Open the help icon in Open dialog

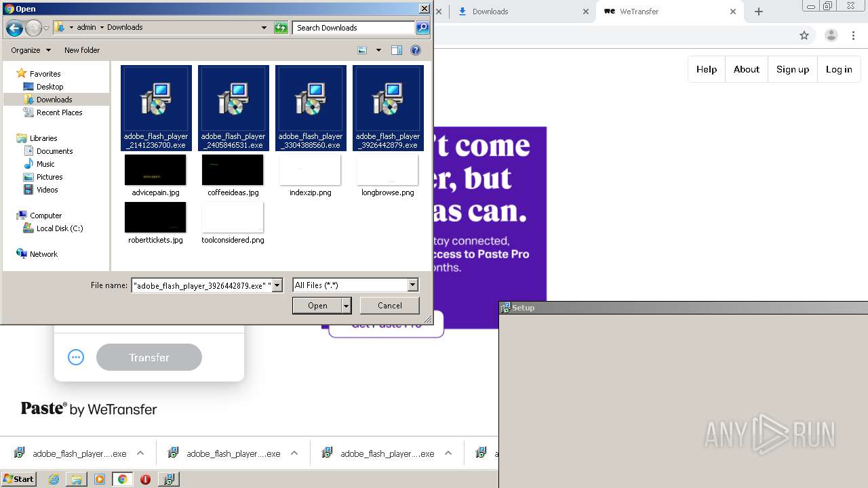[416, 50]
